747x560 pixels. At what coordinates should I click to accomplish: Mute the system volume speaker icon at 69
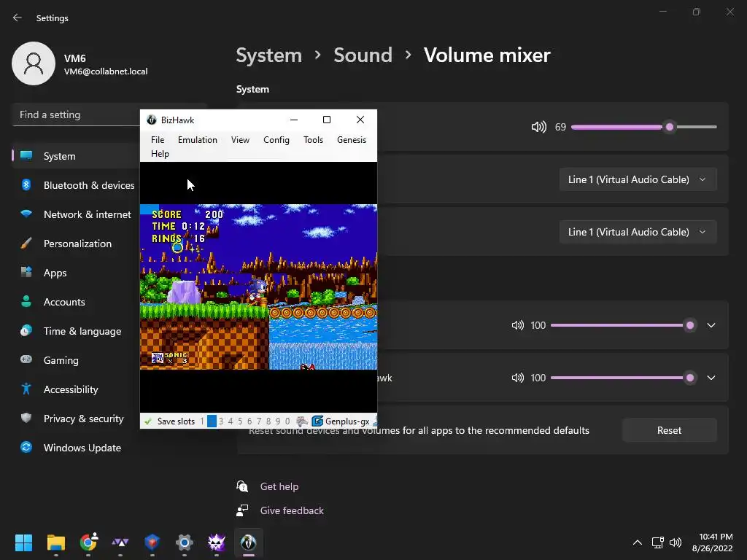tap(539, 127)
